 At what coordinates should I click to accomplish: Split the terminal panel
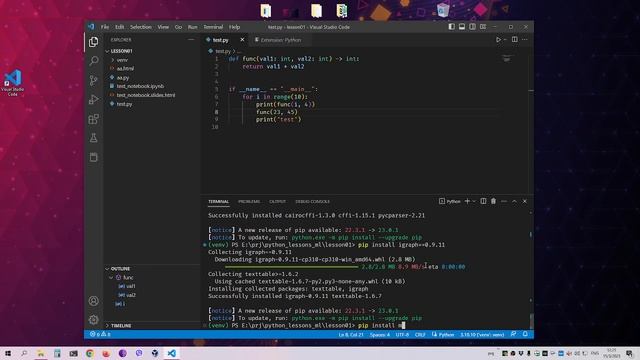(483, 201)
